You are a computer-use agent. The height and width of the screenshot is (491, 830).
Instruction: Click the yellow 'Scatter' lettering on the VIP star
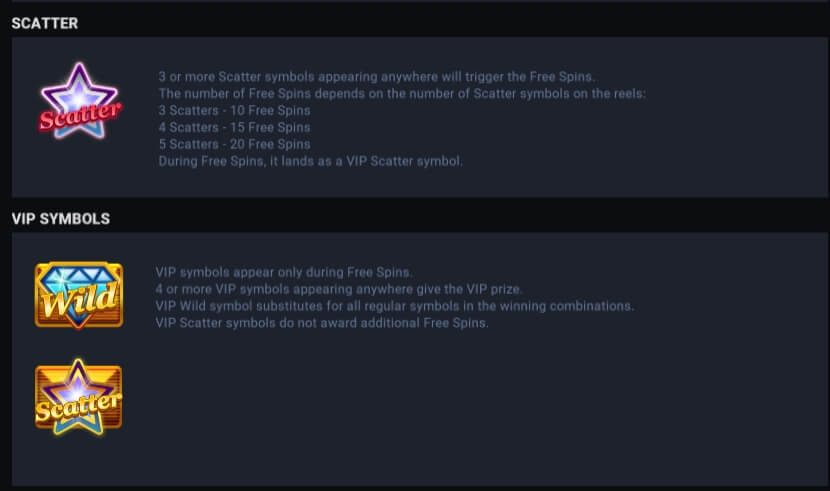coord(78,407)
